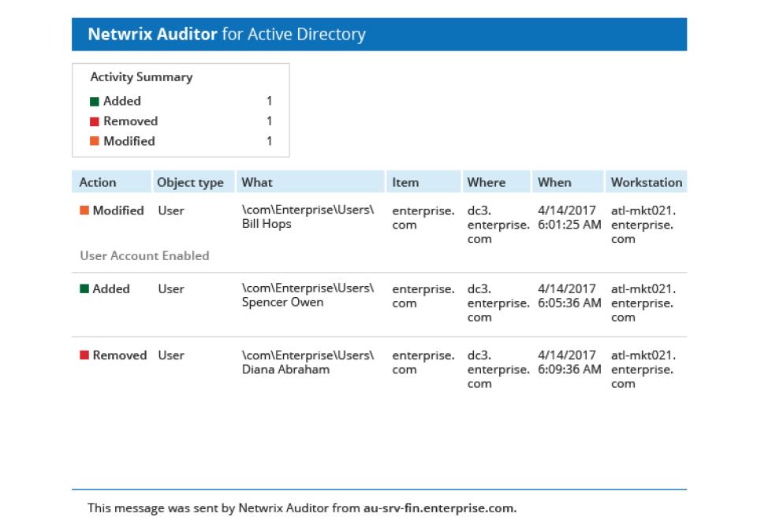Click the Diana Abraham user path
The width and height of the screenshot is (757, 532).
click(x=308, y=362)
